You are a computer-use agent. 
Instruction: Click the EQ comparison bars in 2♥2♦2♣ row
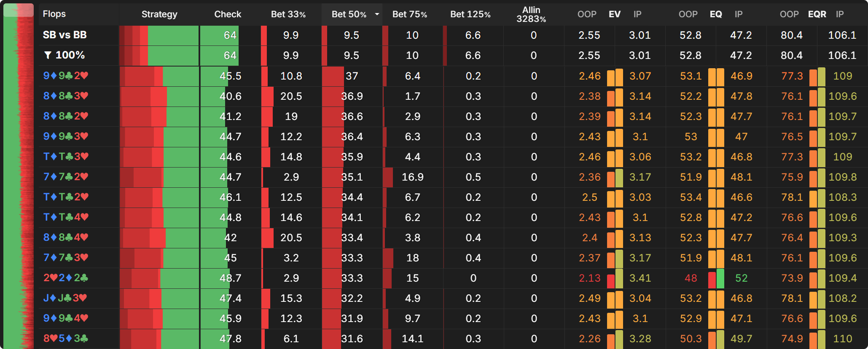pos(716,279)
